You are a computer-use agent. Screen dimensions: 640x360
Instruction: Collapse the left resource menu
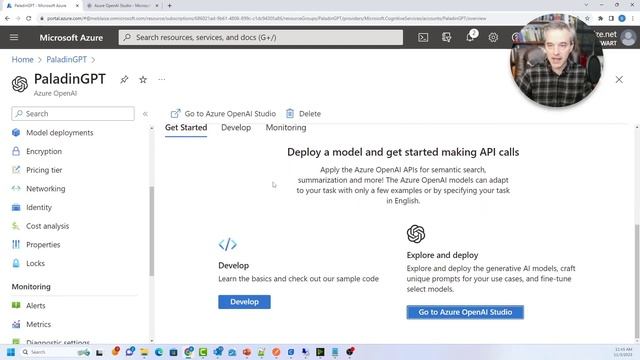click(145, 114)
